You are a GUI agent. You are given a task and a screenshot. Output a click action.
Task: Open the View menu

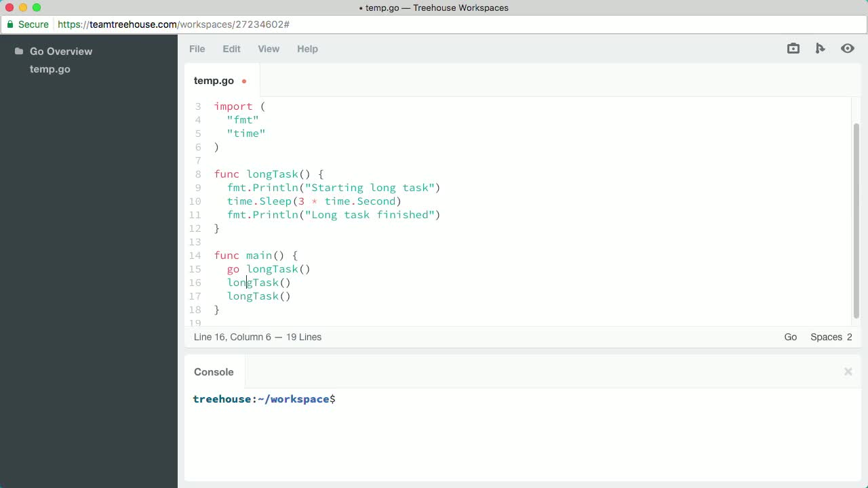click(x=269, y=49)
